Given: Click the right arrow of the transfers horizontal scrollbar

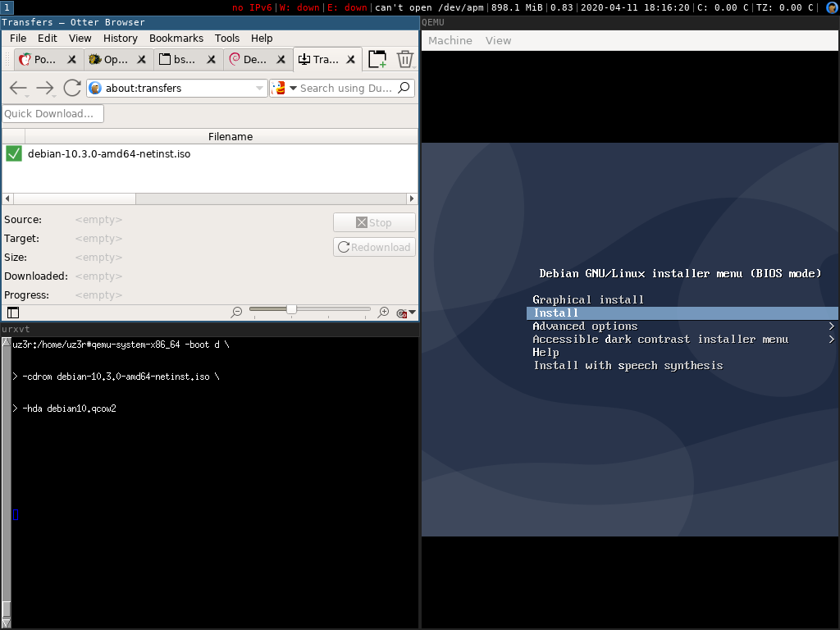Looking at the screenshot, I should [412, 199].
